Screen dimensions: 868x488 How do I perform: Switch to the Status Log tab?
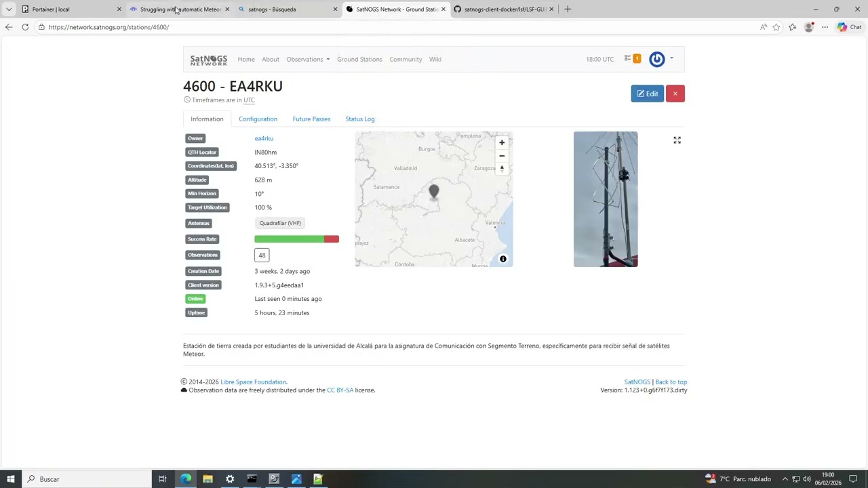click(360, 119)
